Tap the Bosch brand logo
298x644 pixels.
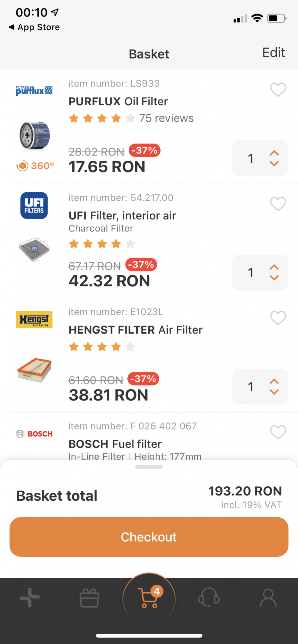[x=34, y=434]
